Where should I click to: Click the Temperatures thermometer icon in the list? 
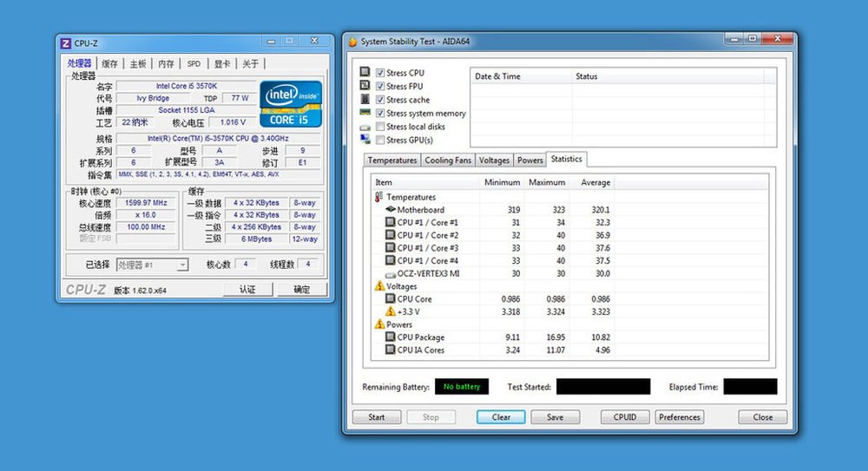click(x=379, y=197)
